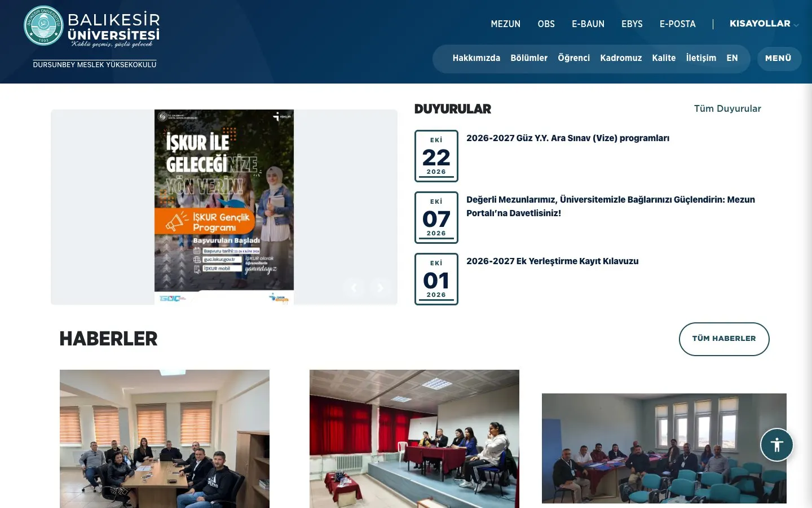This screenshot has width=812, height=508.
Task: Go to previous slide in the carousel
Action: point(354,288)
